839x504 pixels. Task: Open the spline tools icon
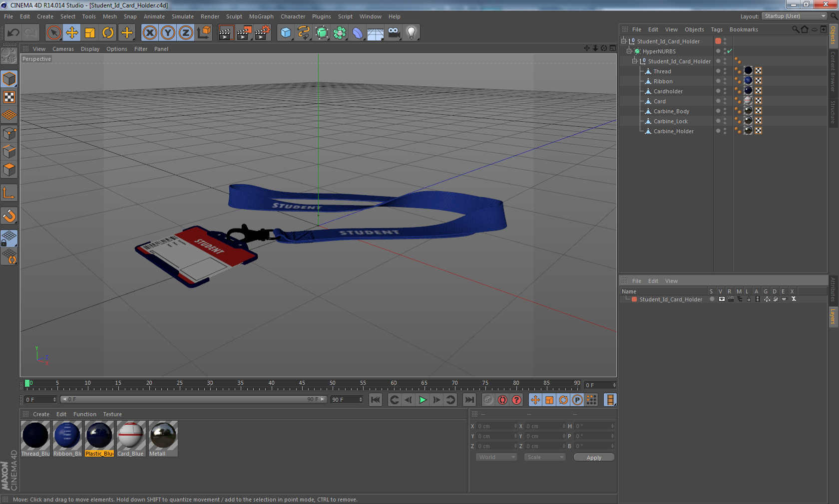click(304, 33)
